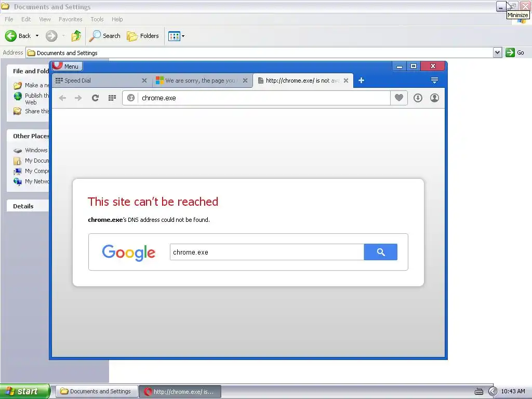Screen dimensions: 532x399
Task: Open the Tools menu in Explorer
Action: pyautogui.click(x=97, y=19)
